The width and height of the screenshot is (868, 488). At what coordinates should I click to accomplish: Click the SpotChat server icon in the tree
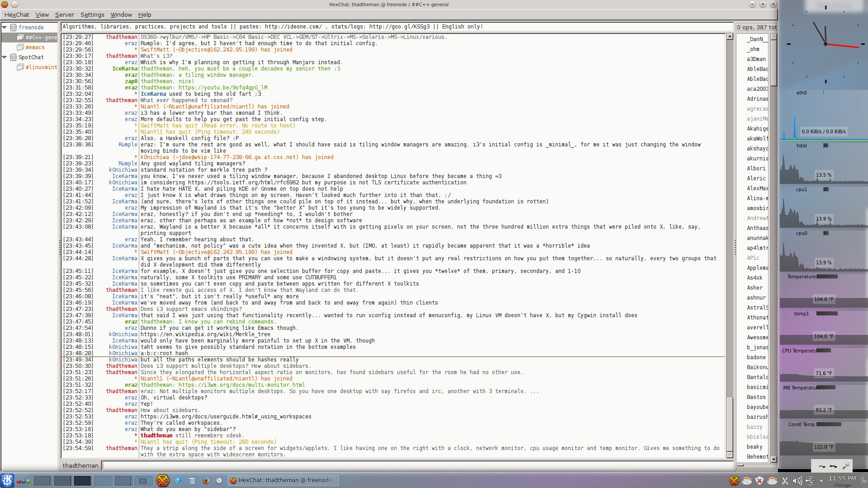click(x=14, y=57)
